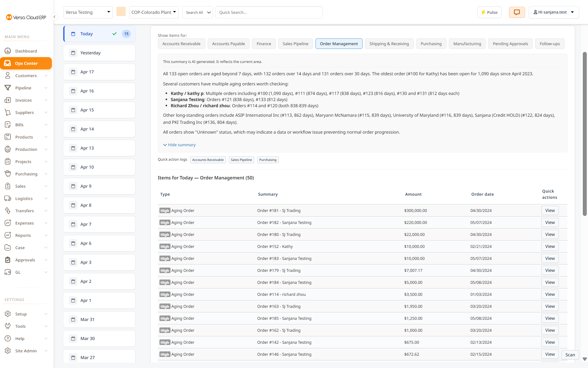Click the Case folder icon
Viewport: 588px width, 368px height.
pyautogui.click(x=8, y=248)
